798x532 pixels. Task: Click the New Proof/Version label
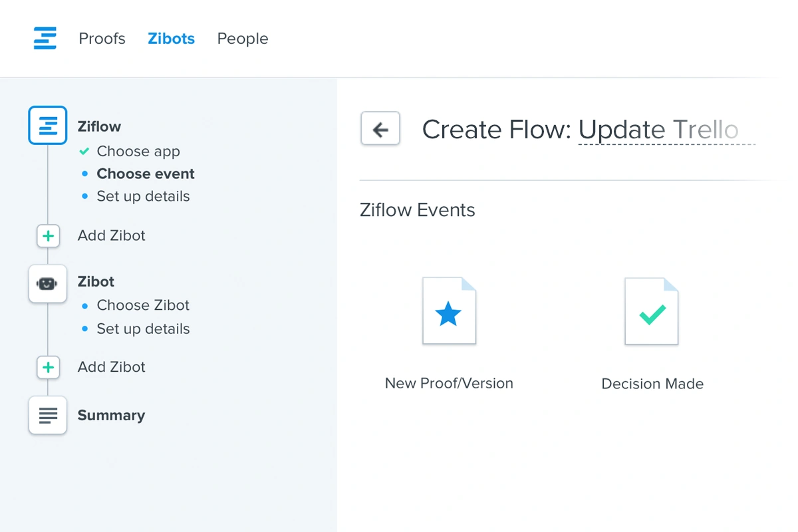pos(449,384)
